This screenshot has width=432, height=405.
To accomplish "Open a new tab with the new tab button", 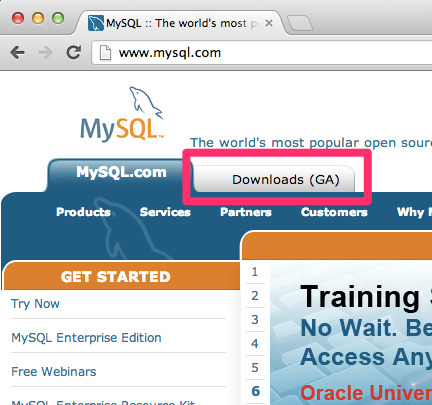I will point(300,23).
